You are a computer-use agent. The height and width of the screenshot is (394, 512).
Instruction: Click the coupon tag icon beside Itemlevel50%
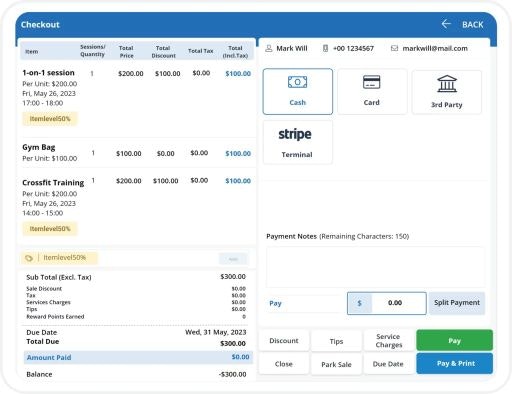pyautogui.click(x=29, y=258)
